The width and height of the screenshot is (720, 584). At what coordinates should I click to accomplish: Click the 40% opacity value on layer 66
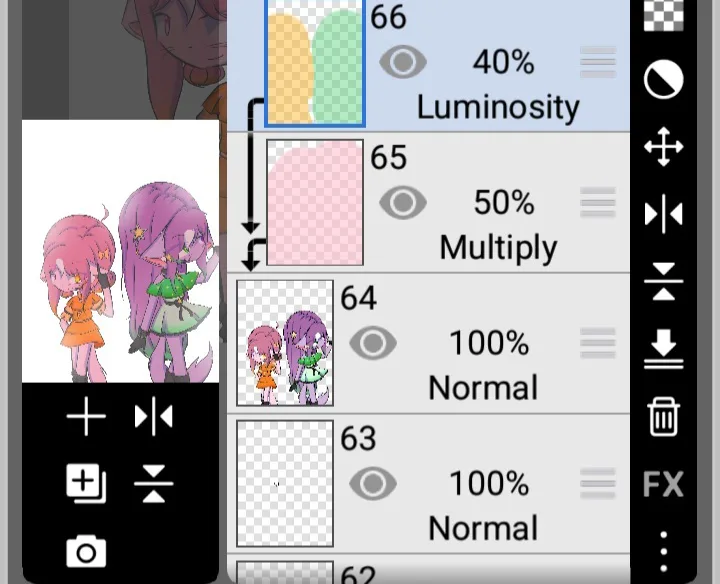(x=504, y=62)
